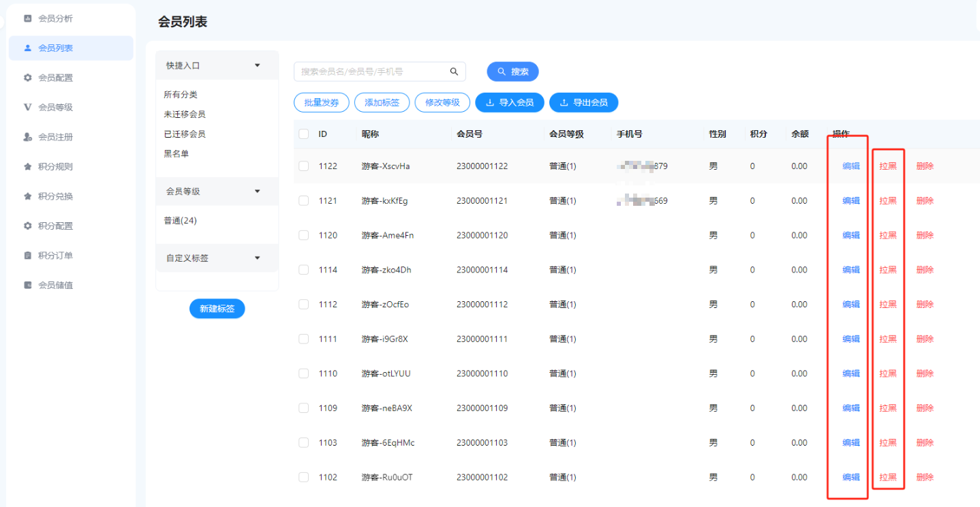Click the 积分规则 star icon in sidebar
980x507 pixels.
tap(28, 166)
